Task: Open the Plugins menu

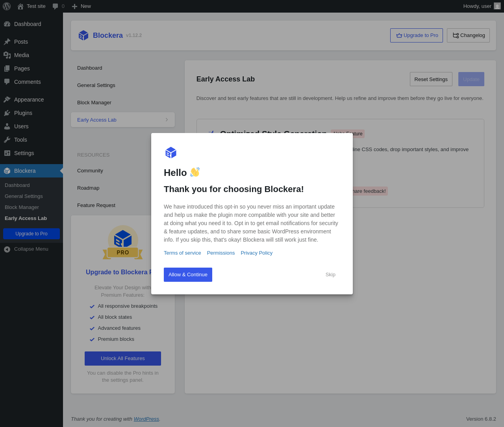Action: (x=31, y=113)
